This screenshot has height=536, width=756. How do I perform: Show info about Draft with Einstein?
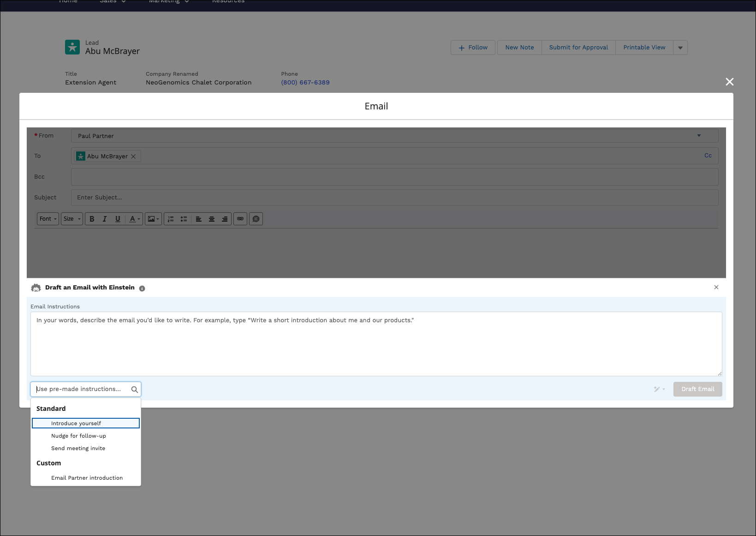[142, 289]
